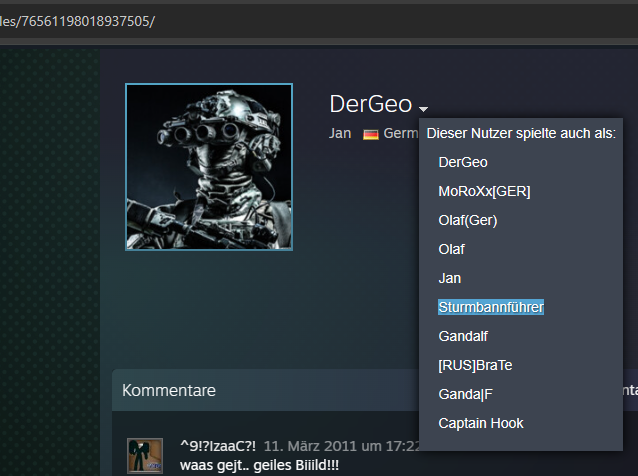
Task: Choose Olaf(Ger) in the previous names list
Action: tap(467, 220)
